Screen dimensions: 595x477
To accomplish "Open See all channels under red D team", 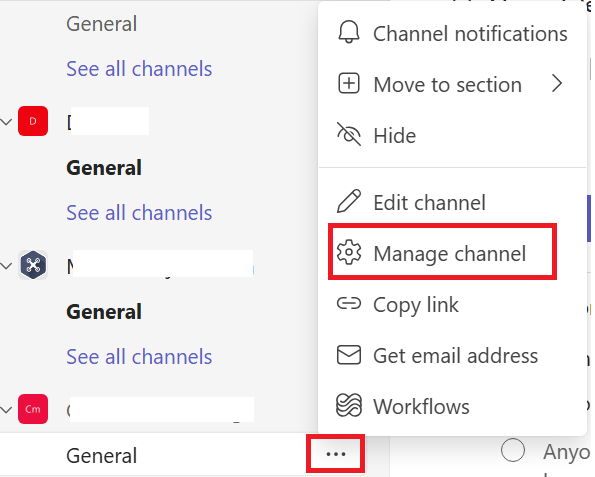I will pos(139,213).
